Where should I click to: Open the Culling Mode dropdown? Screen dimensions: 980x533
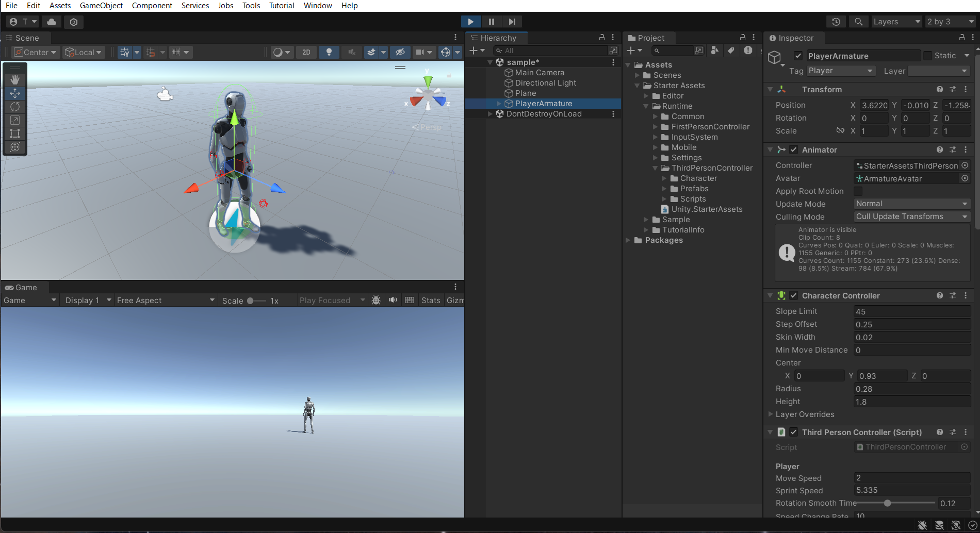[911, 217]
